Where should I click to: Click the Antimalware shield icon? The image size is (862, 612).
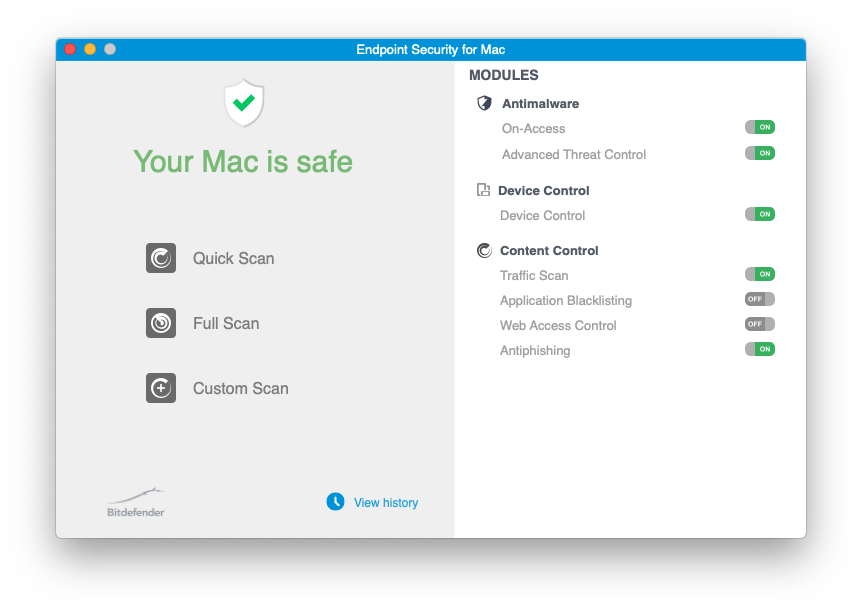click(485, 103)
